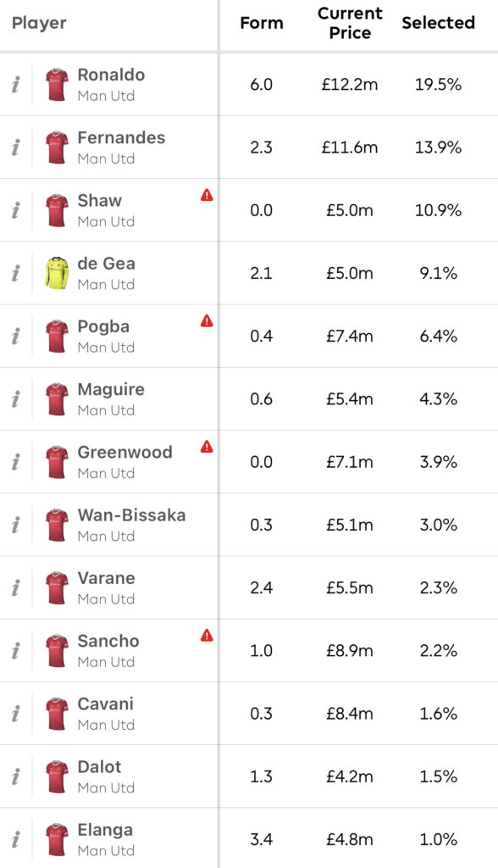The image size is (498, 868).
Task: Tap the red warning icon beside Shaw
Action: 207,195
